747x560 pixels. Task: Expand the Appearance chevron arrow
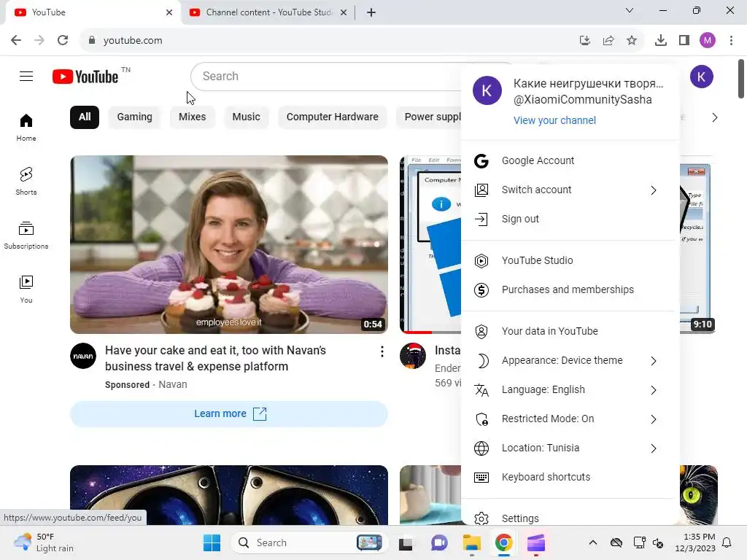click(x=653, y=361)
